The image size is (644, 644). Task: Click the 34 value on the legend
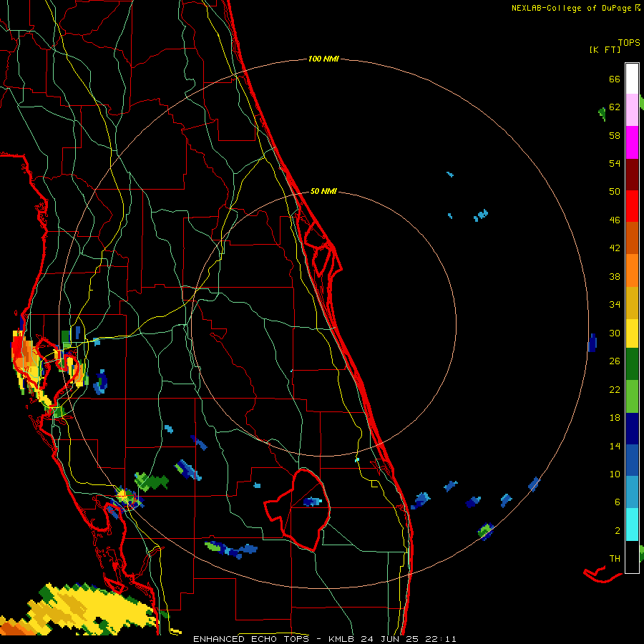pos(615,305)
